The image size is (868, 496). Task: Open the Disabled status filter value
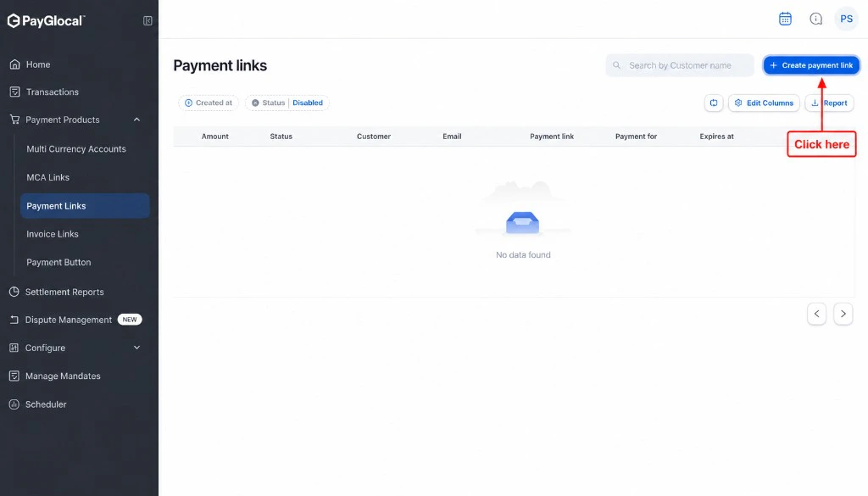tap(308, 103)
